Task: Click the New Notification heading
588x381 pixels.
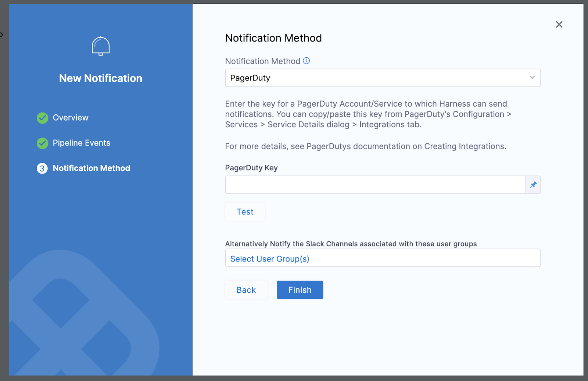Action: pyautogui.click(x=100, y=78)
